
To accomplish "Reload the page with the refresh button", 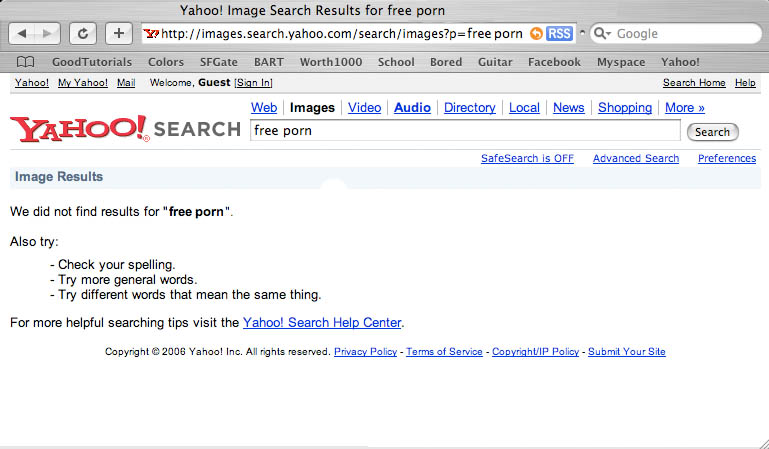I will pyautogui.click(x=83, y=33).
